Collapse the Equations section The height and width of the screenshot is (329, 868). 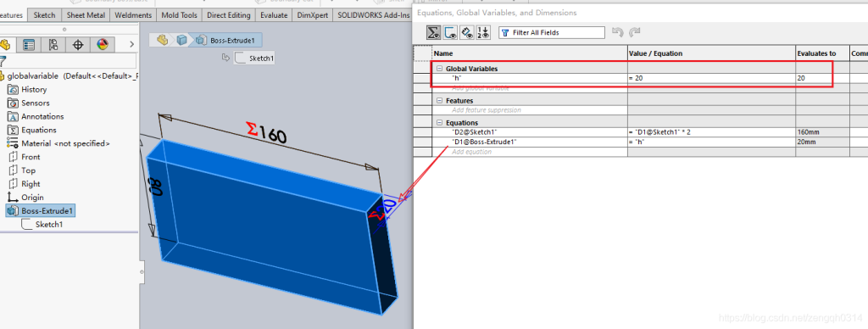[x=440, y=123]
